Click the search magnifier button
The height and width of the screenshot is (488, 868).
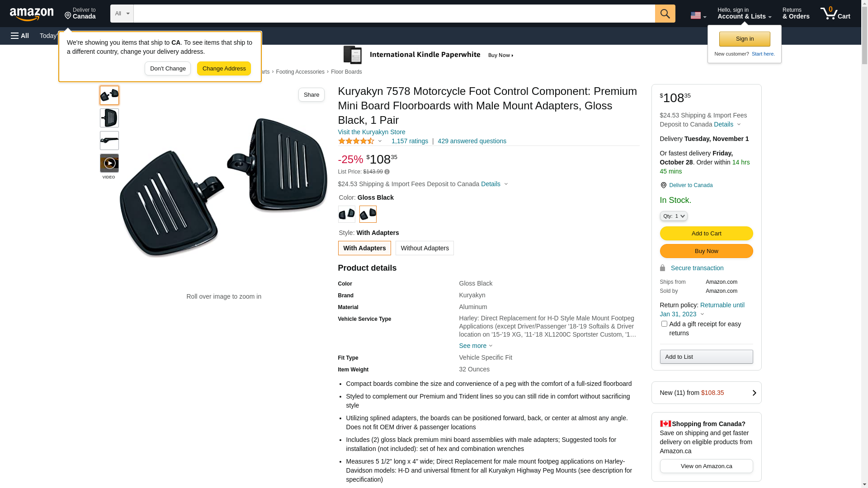click(x=665, y=14)
